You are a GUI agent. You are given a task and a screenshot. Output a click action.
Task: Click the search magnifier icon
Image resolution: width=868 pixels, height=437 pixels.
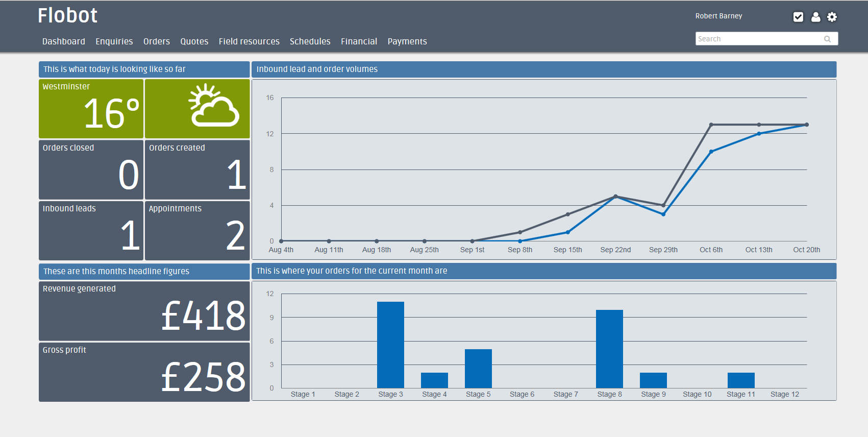(x=827, y=39)
